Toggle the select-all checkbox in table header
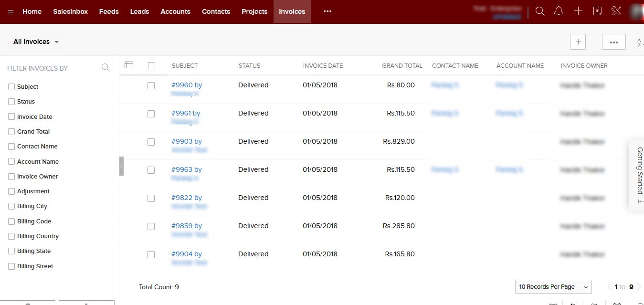Image resolution: width=644 pixels, height=305 pixels. tap(151, 66)
